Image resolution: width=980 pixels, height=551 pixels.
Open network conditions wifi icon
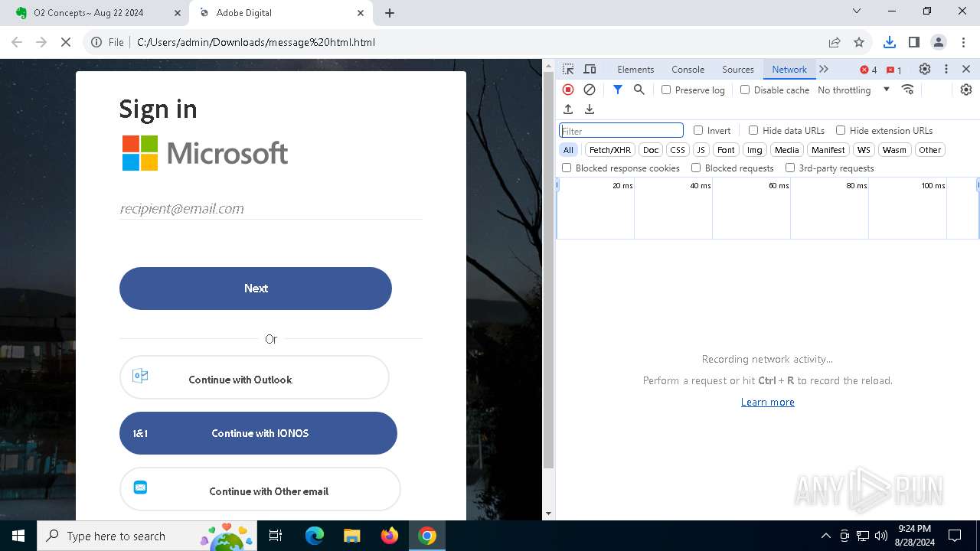908,90
